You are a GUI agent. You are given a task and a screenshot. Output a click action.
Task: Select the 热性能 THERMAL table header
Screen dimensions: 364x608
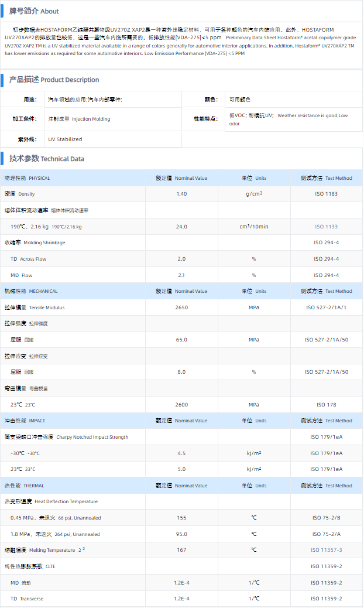[x=25, y=486]
